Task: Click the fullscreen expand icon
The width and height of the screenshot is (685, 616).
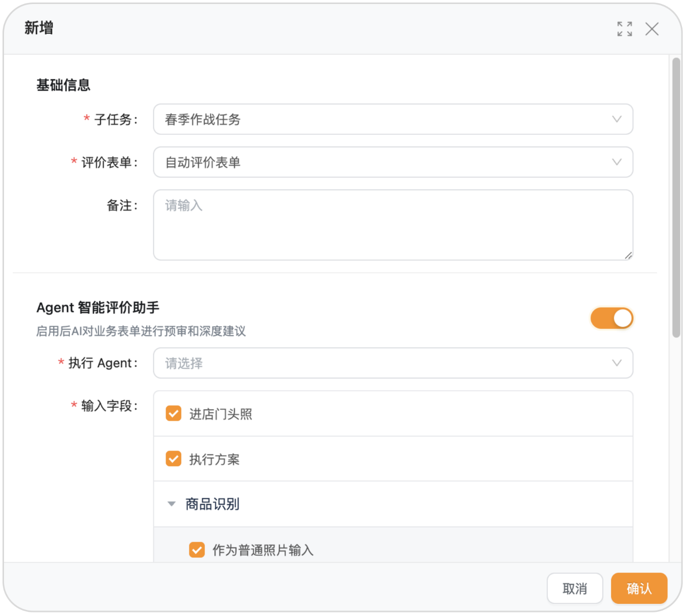Action: click(624, 29)
